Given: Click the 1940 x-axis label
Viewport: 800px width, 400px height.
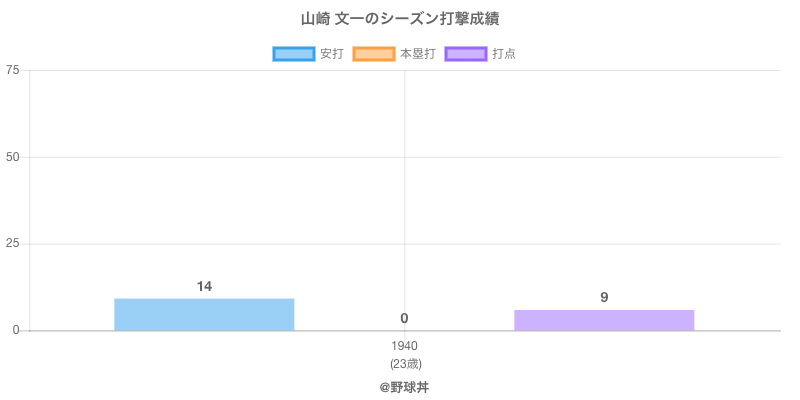Looking at the screenshot, I should click(x=404, y=346).
